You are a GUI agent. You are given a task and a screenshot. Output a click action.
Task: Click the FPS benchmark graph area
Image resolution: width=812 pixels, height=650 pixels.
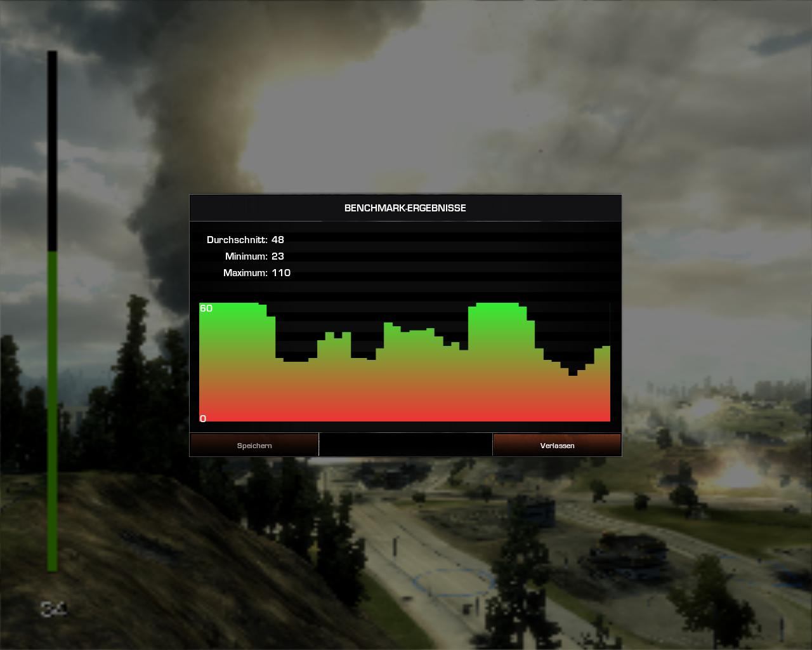point(405,362)
